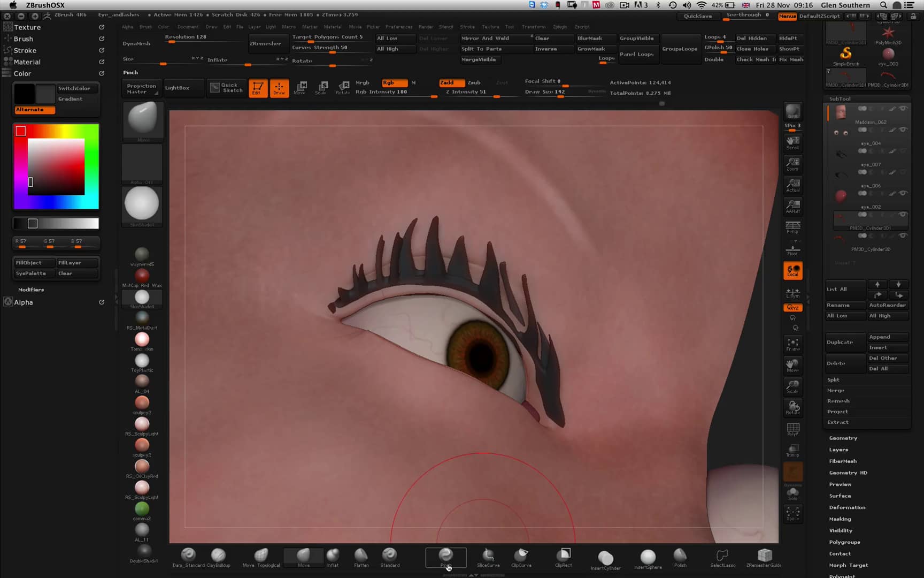Click the QuickSave button

tap(697, 16)
